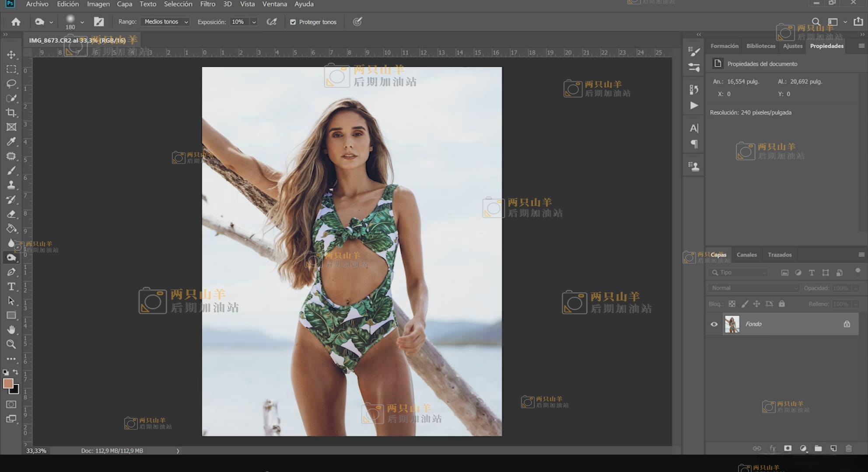Select the Clone Stamp tool
The width and height of the screenshot is (868, 472).
[x=11, y=185]
